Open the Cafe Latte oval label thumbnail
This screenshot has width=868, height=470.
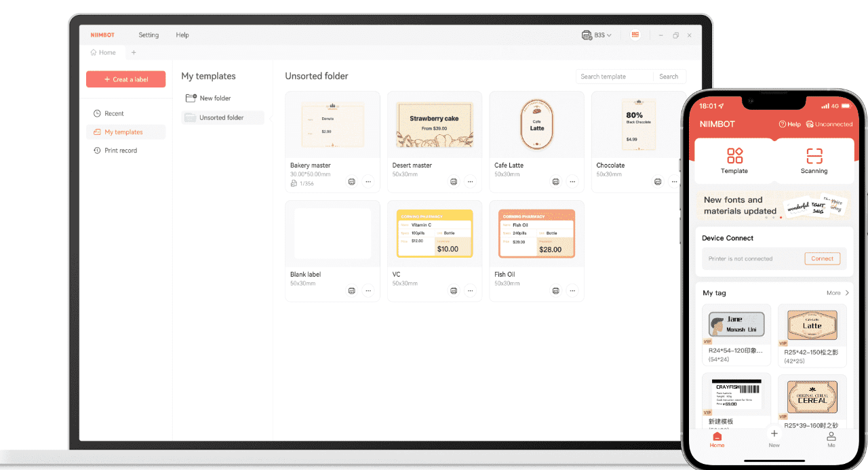[x=536, y=125]
